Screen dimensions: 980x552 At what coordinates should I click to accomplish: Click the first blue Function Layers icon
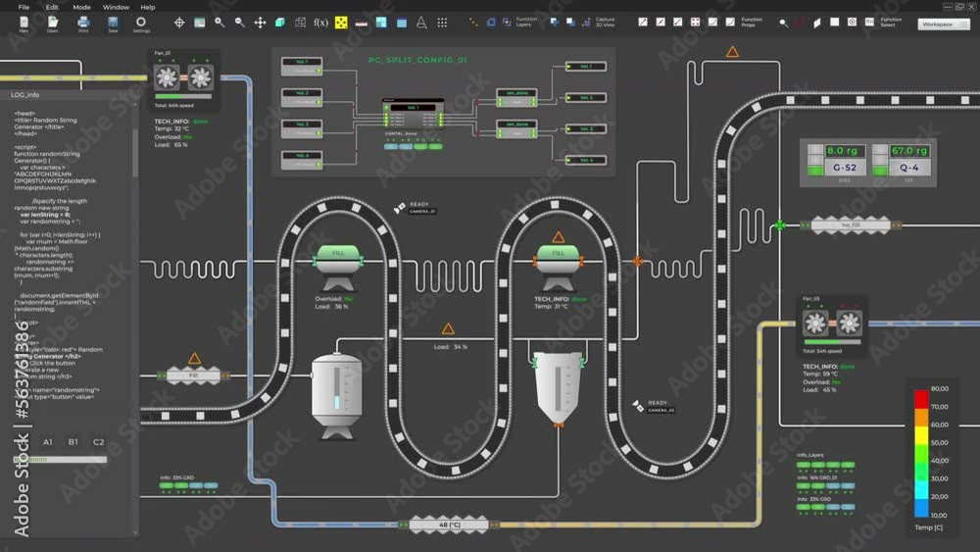point(491,23)
